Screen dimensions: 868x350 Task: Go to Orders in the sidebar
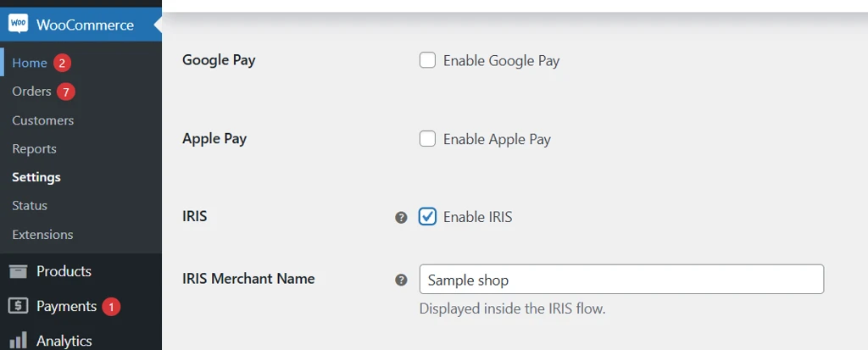[31, 92]
